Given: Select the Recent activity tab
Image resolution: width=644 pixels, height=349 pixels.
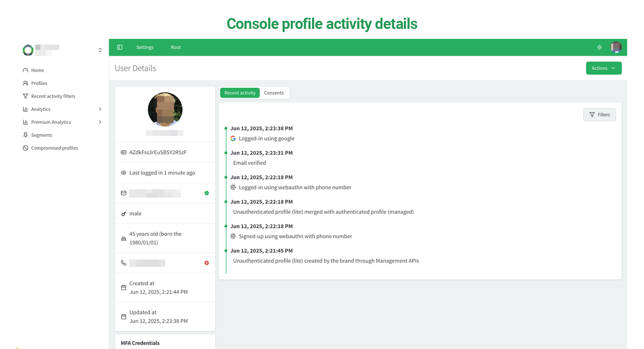Looking at the screenshot, I should (x=240, y=93).
